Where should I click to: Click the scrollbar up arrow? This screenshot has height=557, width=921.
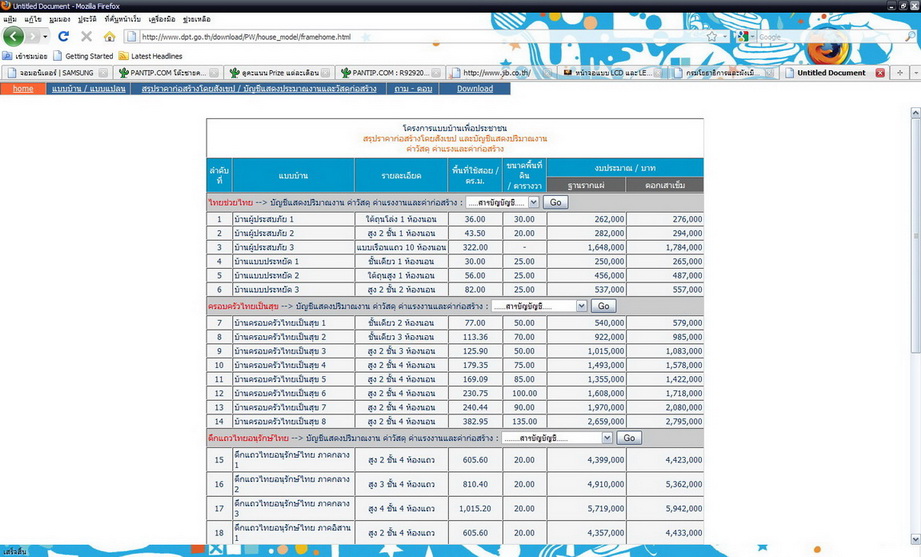pos(915,112)
